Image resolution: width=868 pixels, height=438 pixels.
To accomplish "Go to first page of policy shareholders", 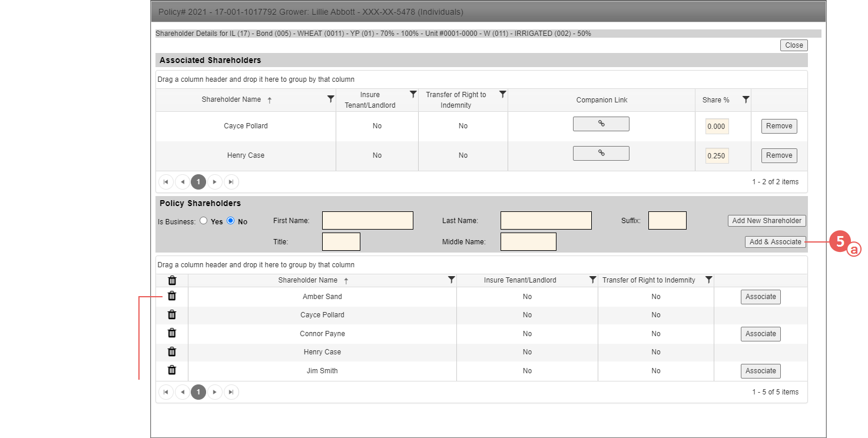I will [x=166, y=392].
